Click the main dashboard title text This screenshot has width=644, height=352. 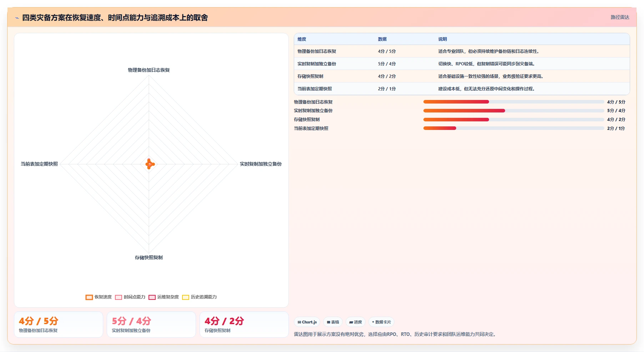click(x=115, y=17)
